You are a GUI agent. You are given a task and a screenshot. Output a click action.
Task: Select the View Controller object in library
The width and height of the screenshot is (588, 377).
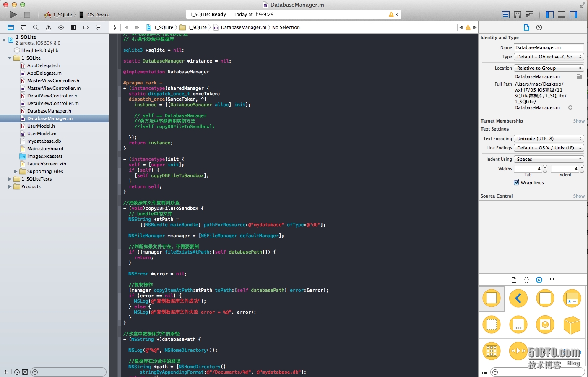tap(492, 298)
